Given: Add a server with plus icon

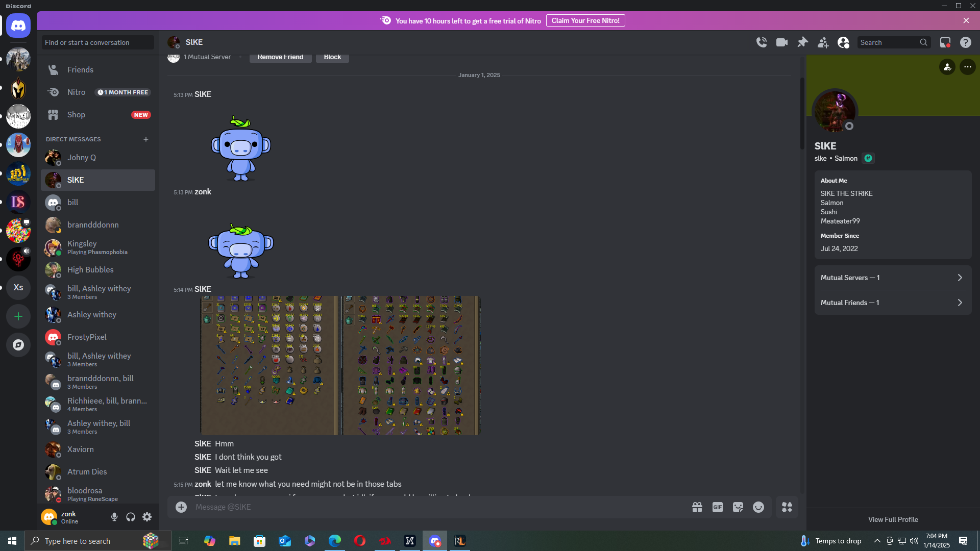Looking at the screenshot, I should click(18, 316).
